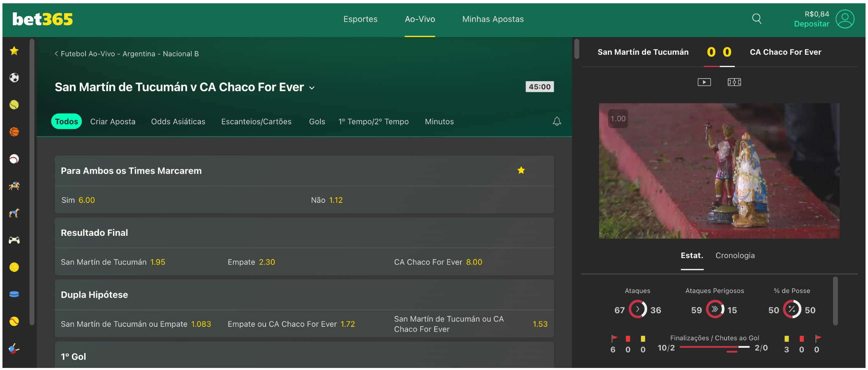The width and height of the screenshot is (868, 370).
Task: Click the R$0,84 account balance
Action: [817, 14]
